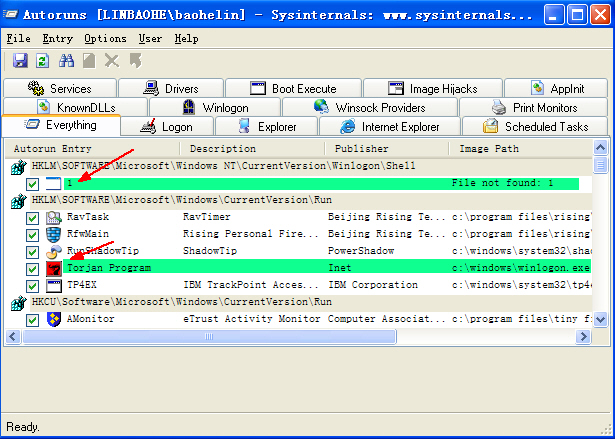The height and width of the screenshot is (439, 615).
Task: Click the c:\windows\winlogon.exe image path
Action: click(x=520, y=268)
